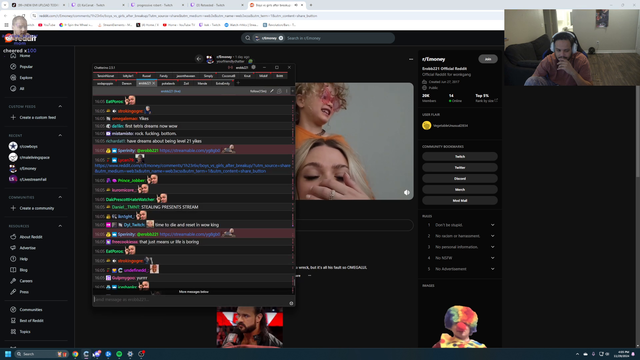Collapse the Custom Feeds section

click(x=60, y=107)
